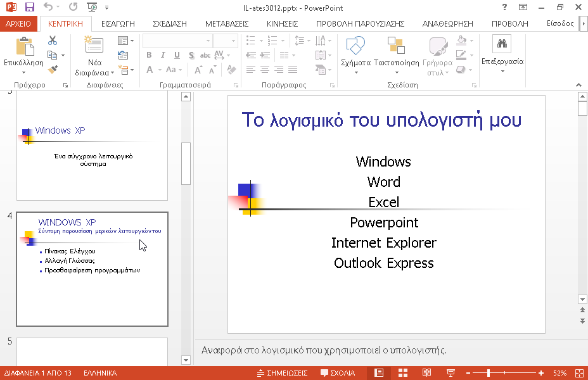588x380 pixels.
Task: Open the Επεξεργασία editing menu
Action: (502, 54)
